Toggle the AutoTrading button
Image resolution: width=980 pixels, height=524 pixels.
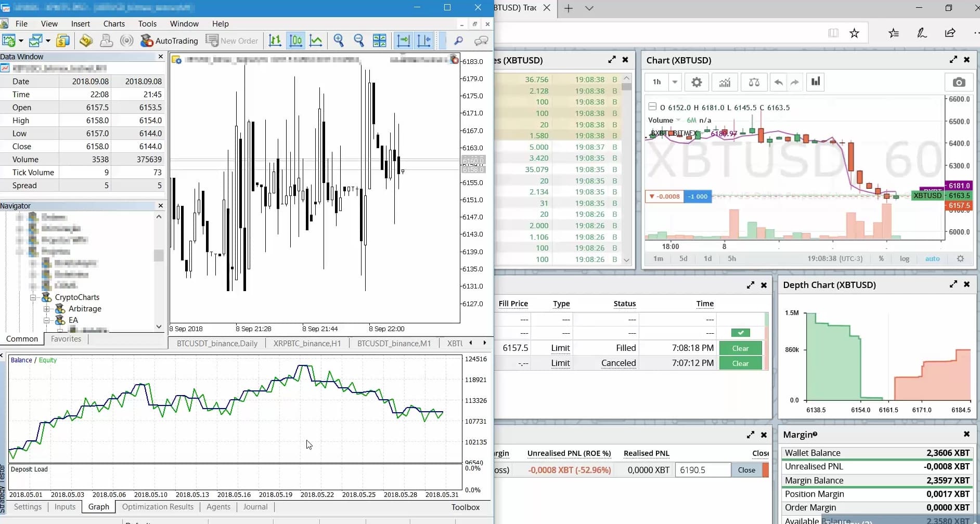pos(170,41)
